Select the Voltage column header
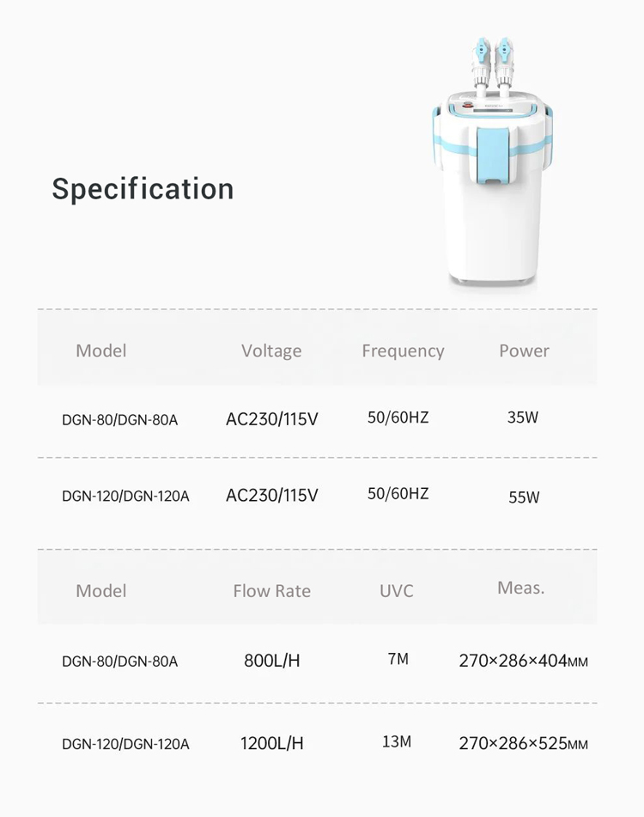The width and height of the screenshot is (644, 817). (x=271, y=351)
